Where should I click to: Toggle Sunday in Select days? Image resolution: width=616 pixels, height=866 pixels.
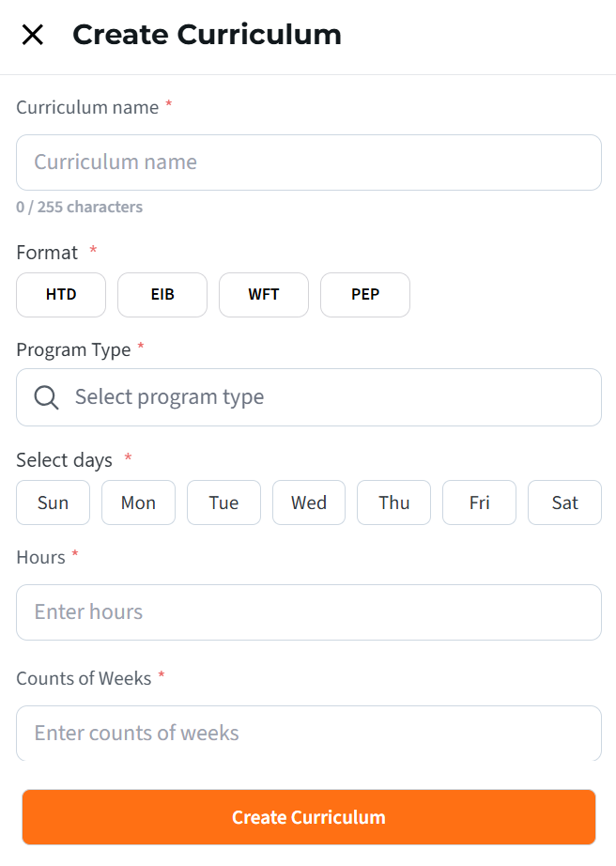[x=53, y=503]
